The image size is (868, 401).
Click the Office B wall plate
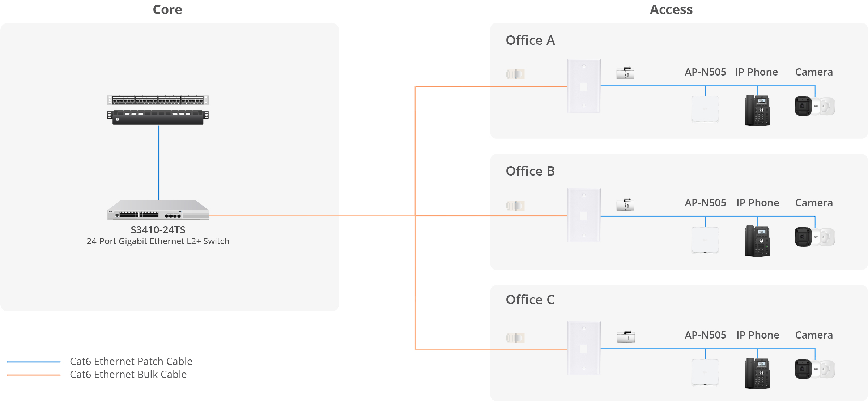tap(584, 215)
